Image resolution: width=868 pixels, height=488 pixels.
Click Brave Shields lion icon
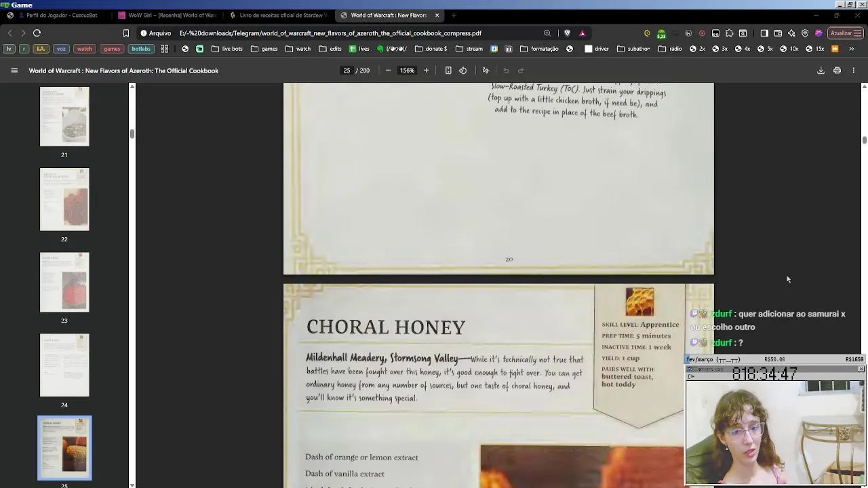[567, 33]
